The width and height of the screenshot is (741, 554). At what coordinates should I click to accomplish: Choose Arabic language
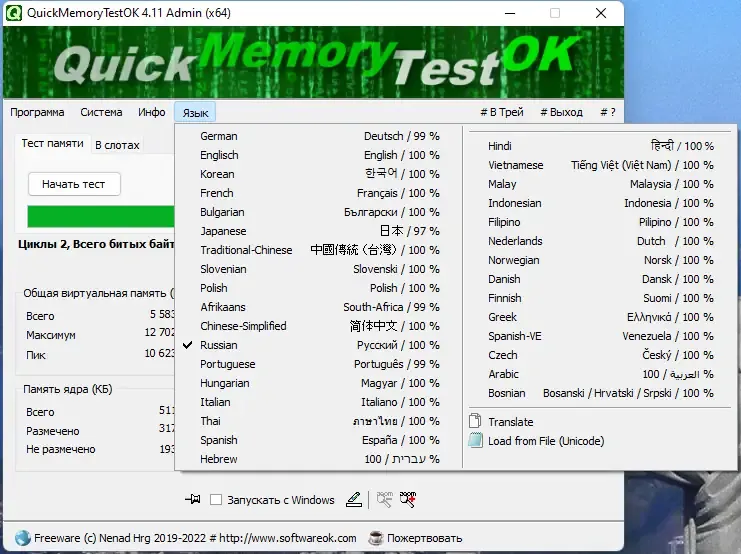pyautogui.click(x=600, y=374)
